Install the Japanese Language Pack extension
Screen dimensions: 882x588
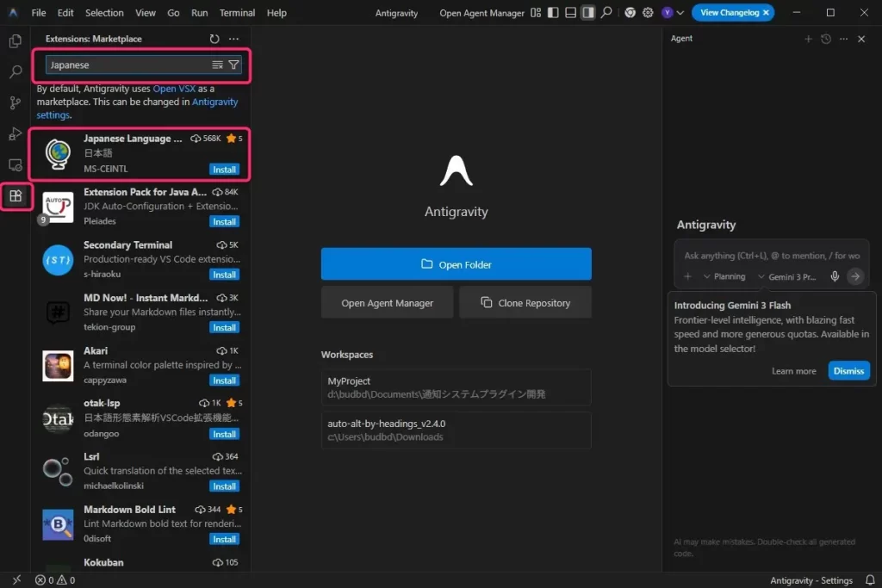224,170
